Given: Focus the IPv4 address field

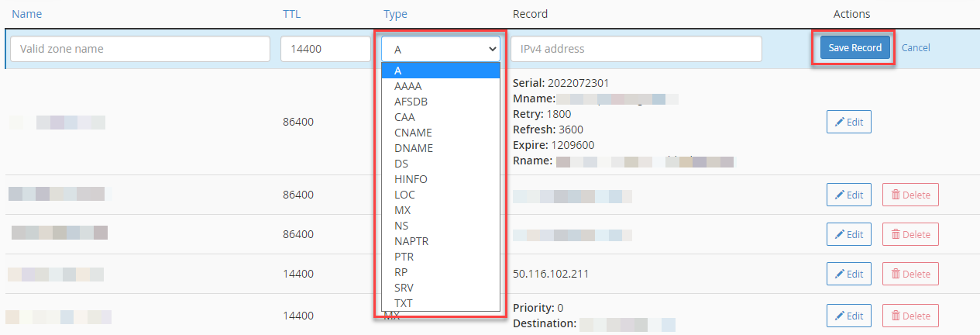Looking at the screenshot, I should click(x=636, y=49).
